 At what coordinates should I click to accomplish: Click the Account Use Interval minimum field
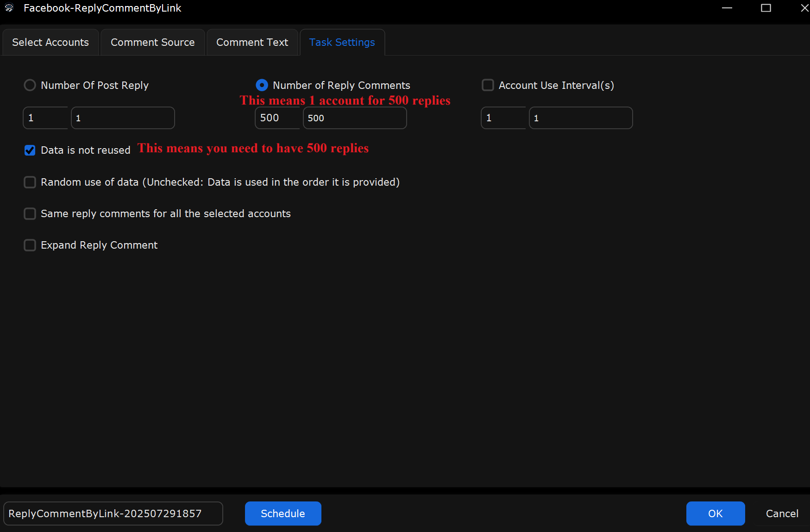503,118
